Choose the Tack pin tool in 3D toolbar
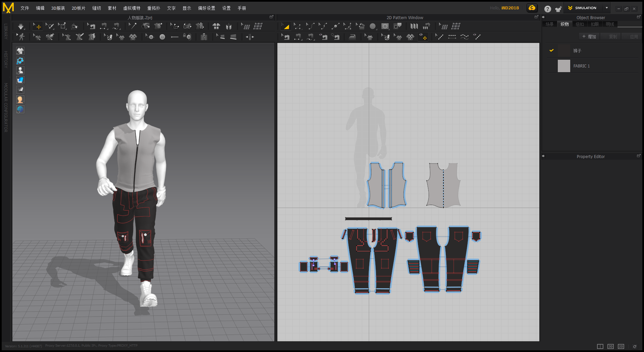The width and height of the screenshot is (644, 352). (132, 26)
